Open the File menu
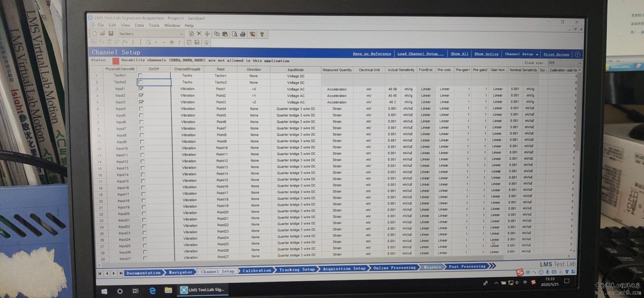The height and width of the screenshot is (298, 644). pyautogui.click(x=101, y=25)
